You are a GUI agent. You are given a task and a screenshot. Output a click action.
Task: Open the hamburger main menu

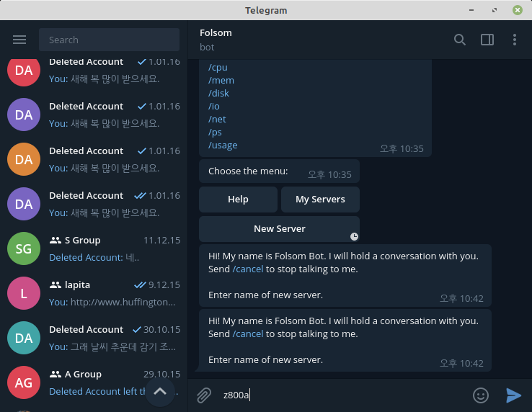tap(19, 40)
